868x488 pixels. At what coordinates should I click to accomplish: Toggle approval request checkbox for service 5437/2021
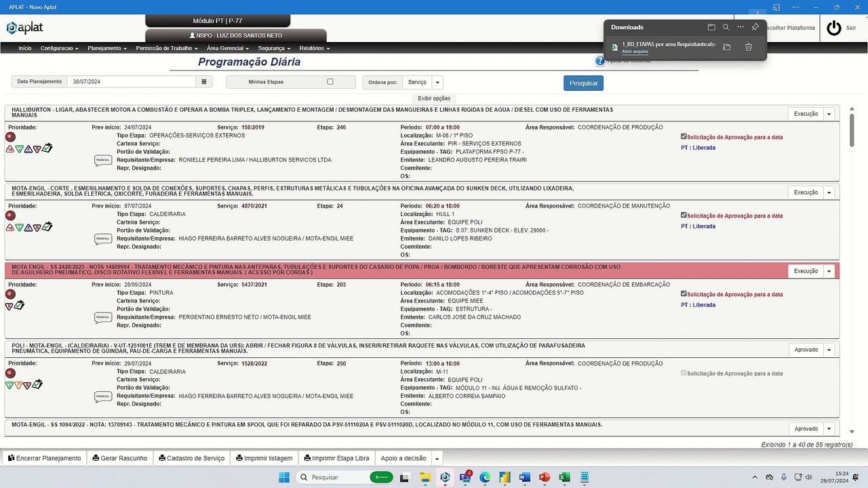click(x=684, y=294)
